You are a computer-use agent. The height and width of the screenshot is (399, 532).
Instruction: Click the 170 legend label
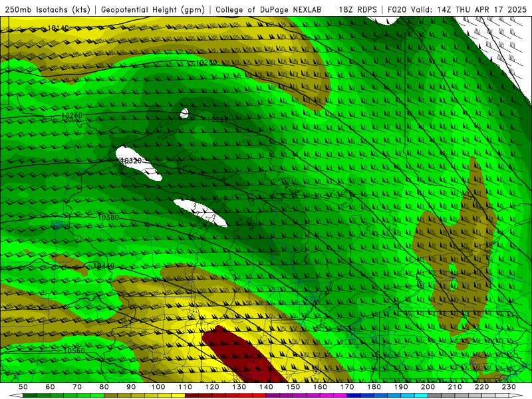[347, 387]
